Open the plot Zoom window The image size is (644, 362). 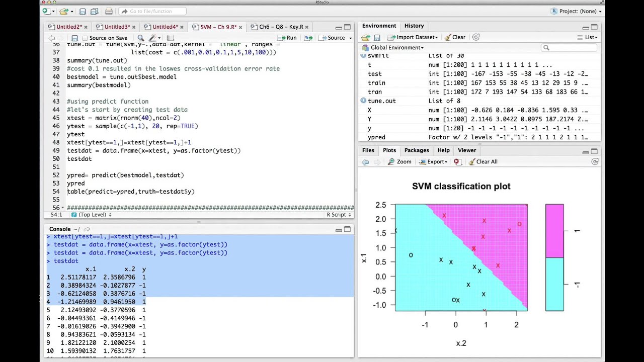[399, 161]
